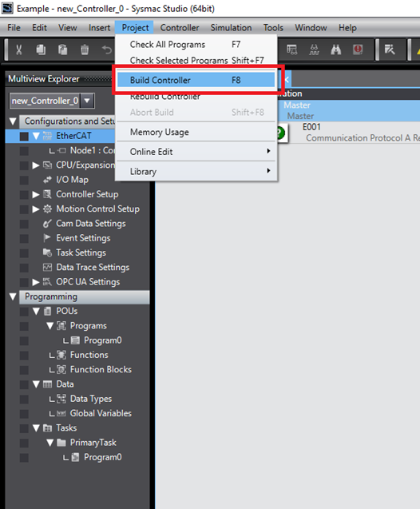Click the Sysmac Studio title bar icon
The height and width of the screenshot is (509, 420).
coord(7,8)
